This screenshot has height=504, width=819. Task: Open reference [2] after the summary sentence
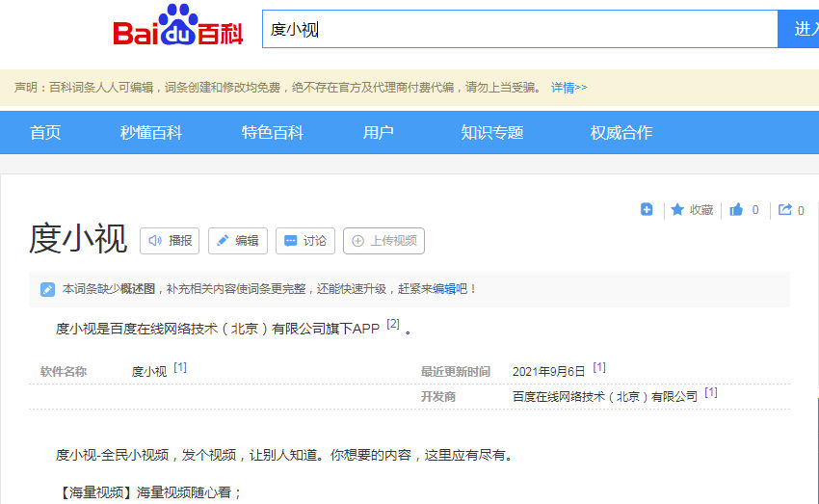pos(393,324)
